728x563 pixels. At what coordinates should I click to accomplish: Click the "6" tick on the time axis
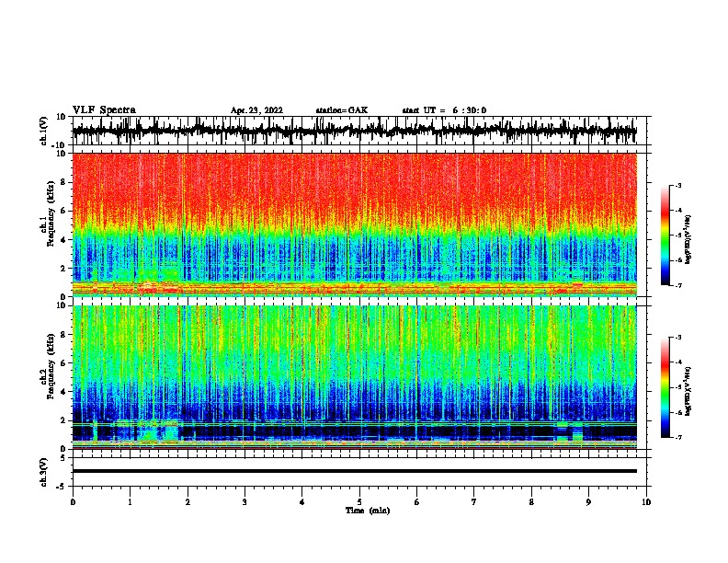tap(416, 502)
